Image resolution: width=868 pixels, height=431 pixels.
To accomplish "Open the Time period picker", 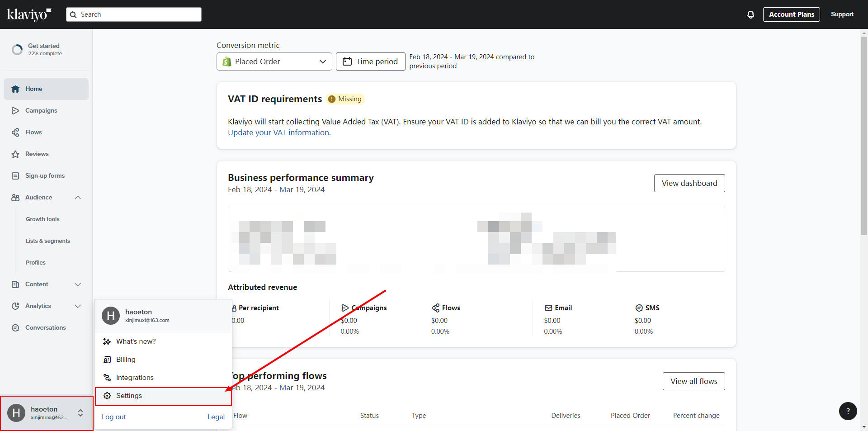I will pos(371,62).
